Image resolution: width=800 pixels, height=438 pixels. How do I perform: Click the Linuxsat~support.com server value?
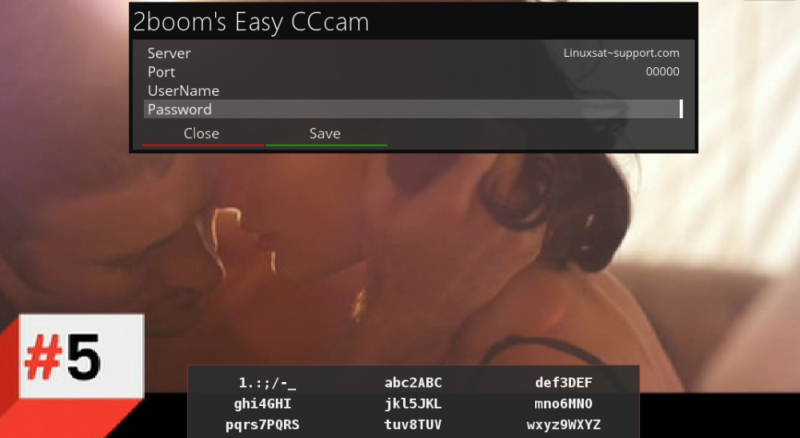(x=621, y=53)
